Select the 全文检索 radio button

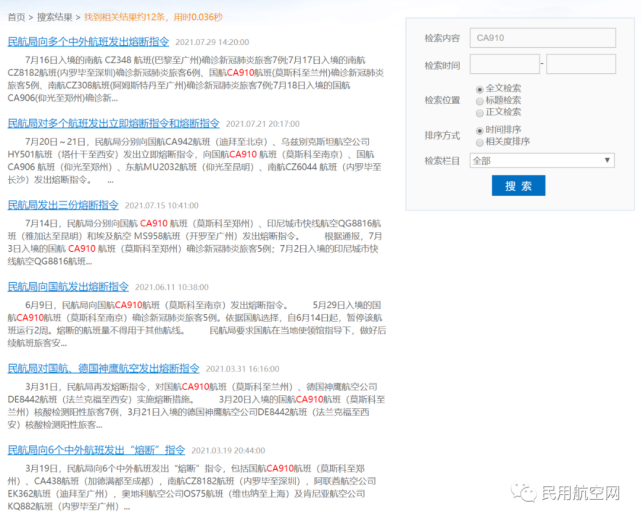479,89
